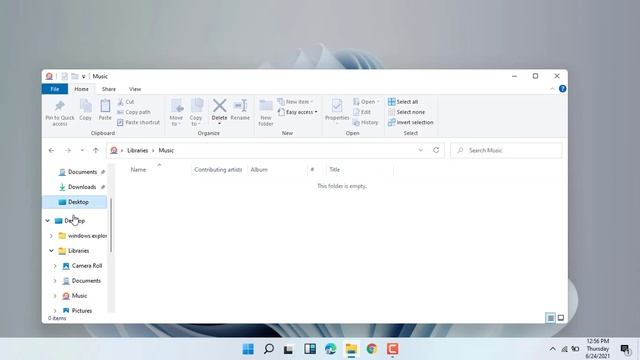Open the File tab
Image resolution: width=640 pixels, height=360 pixels.
pyautogui.click(x=55, y=89)
